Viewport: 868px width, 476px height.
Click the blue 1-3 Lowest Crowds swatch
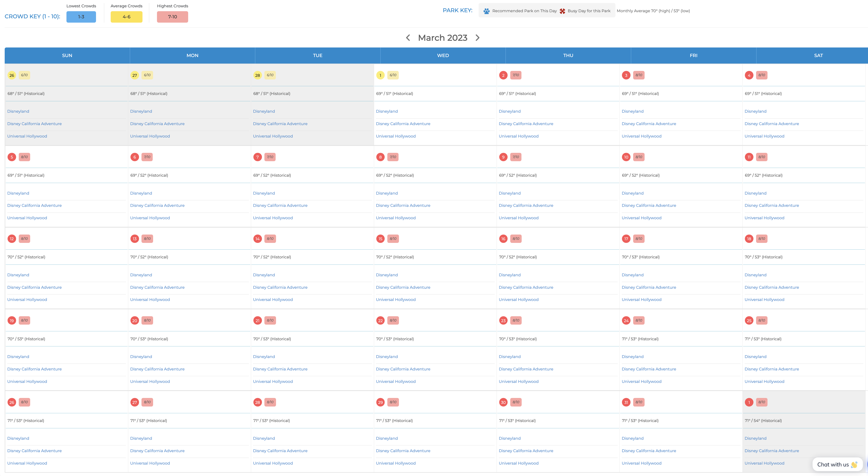tap(81, 17)
